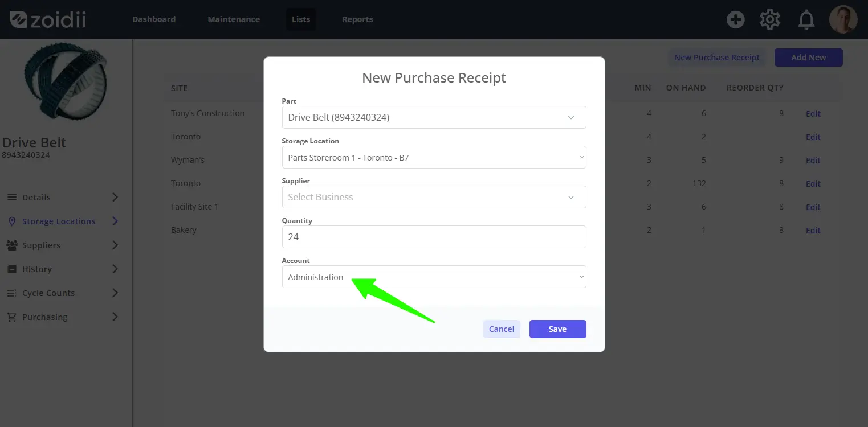Select Storage Locations in the sidebar
Screen dimensions: 868x427
click(x=59, y=221)
